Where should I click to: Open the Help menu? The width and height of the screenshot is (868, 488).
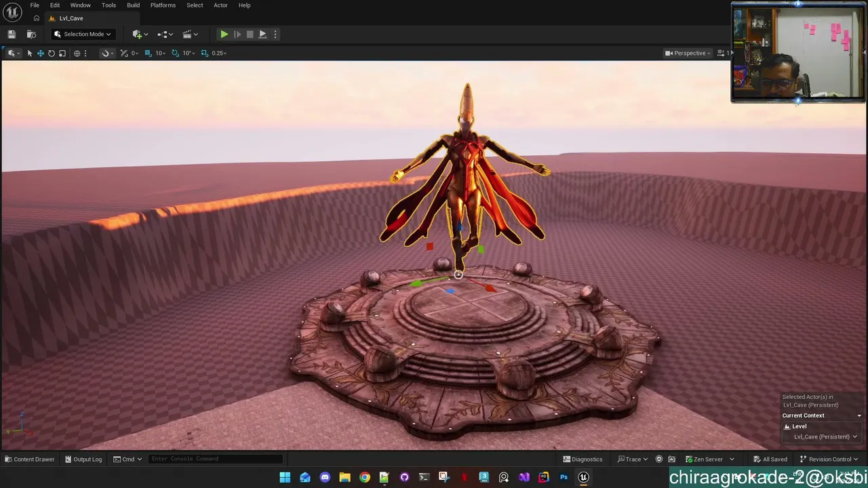(x=244, y=5)
